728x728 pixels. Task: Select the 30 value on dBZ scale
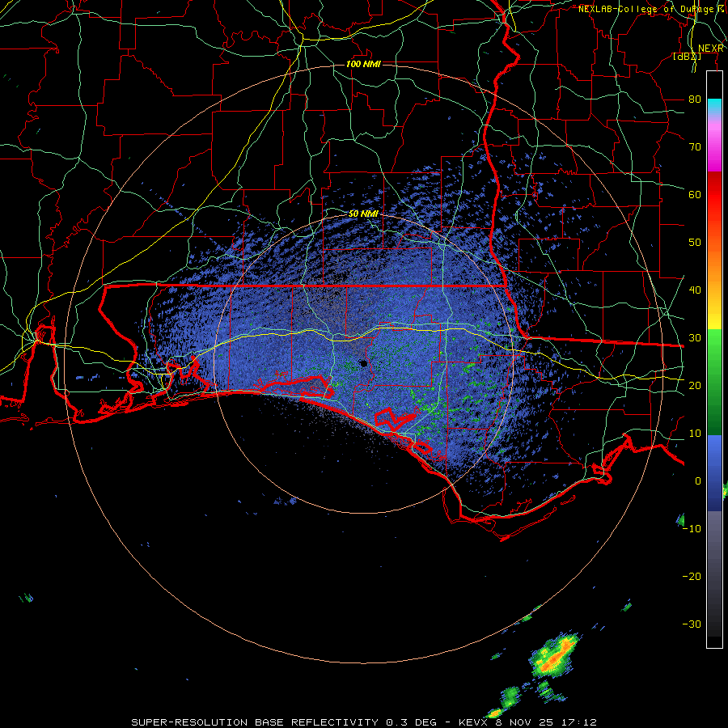click(x=695, y=338)
